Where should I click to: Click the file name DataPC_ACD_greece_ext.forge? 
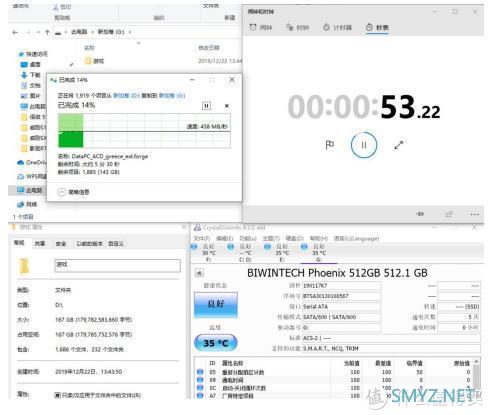point(110,156)
